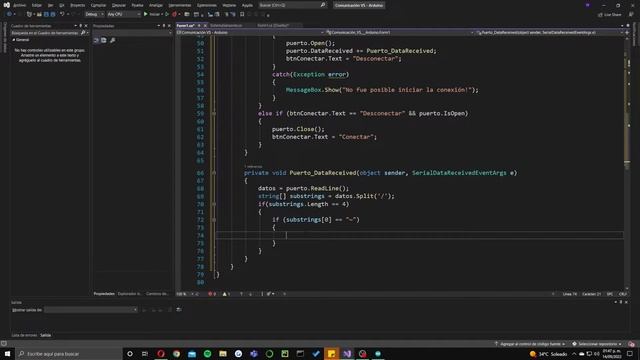Screen dimensions: 640x360
Task: Collapse the Puerto_DataReceived method at line 66
Action: point(213,173)
